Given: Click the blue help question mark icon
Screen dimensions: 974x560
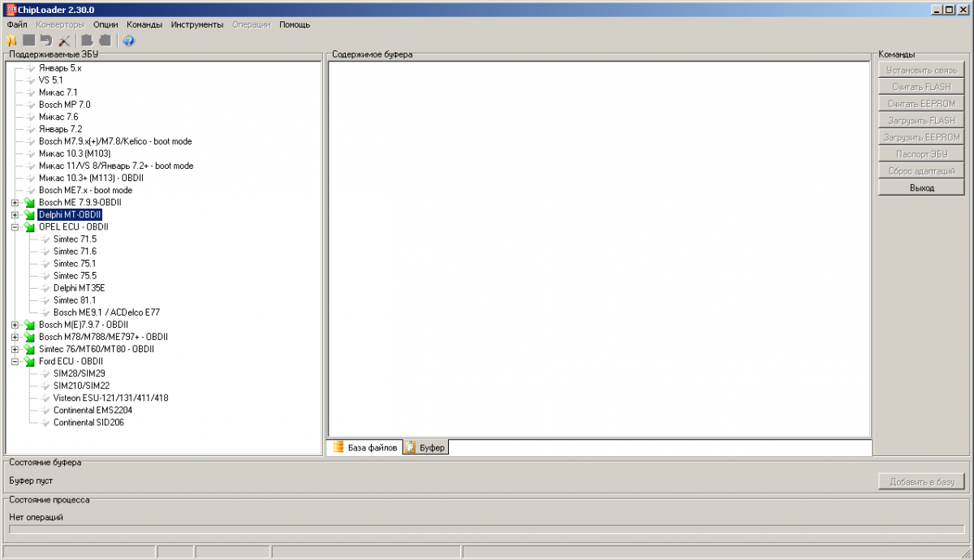Looking at the screenshot, I should 129,40.
